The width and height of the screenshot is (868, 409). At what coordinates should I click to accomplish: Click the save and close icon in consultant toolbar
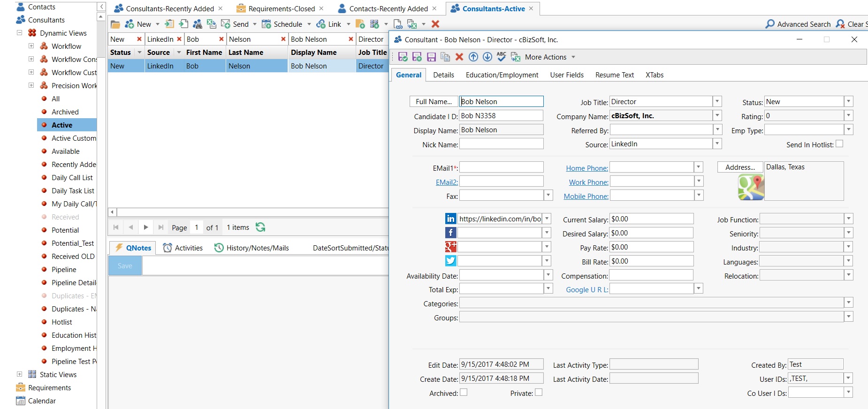tap(403, 57)
